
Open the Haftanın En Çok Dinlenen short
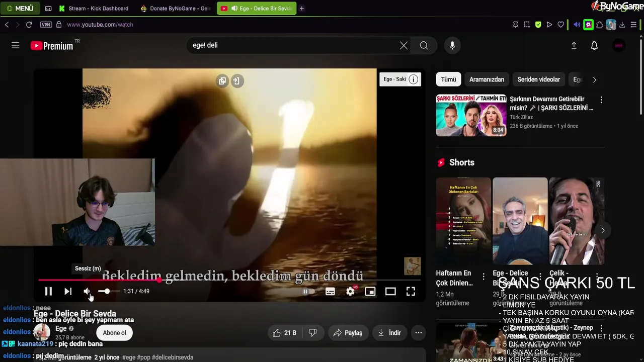click(x=463, y=221)
